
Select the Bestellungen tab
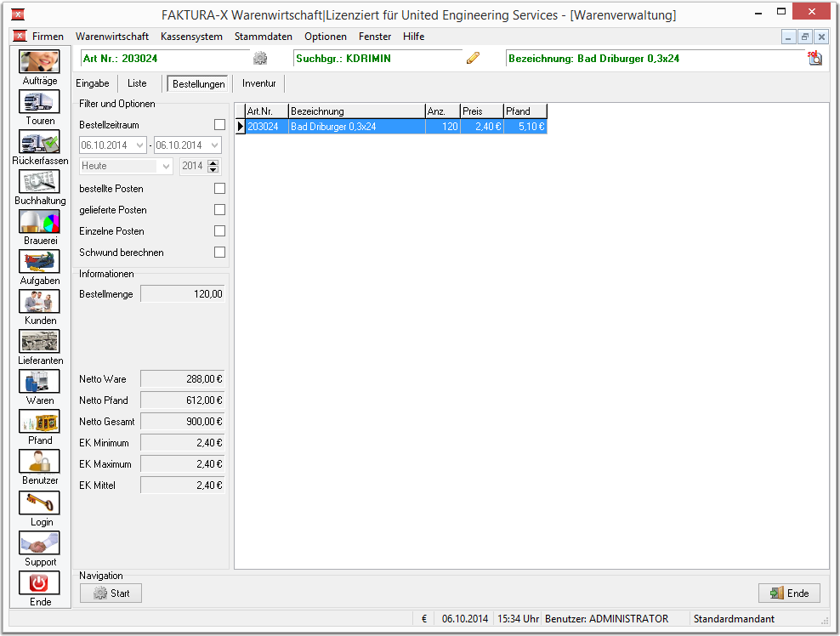click(198, 84)
